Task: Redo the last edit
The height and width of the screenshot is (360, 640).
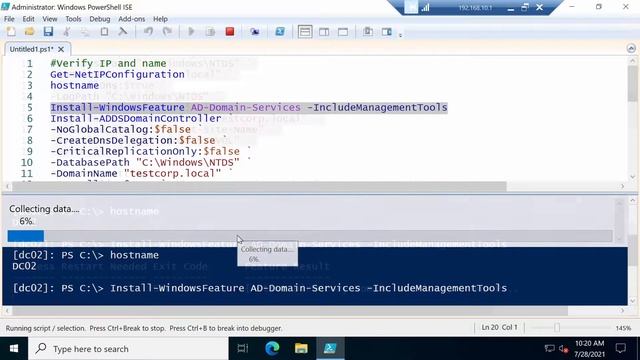Action: (x=167, y=31)
